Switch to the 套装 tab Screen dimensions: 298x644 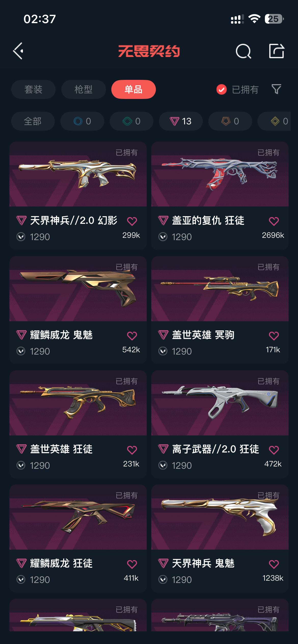click(x=33, y=89)
